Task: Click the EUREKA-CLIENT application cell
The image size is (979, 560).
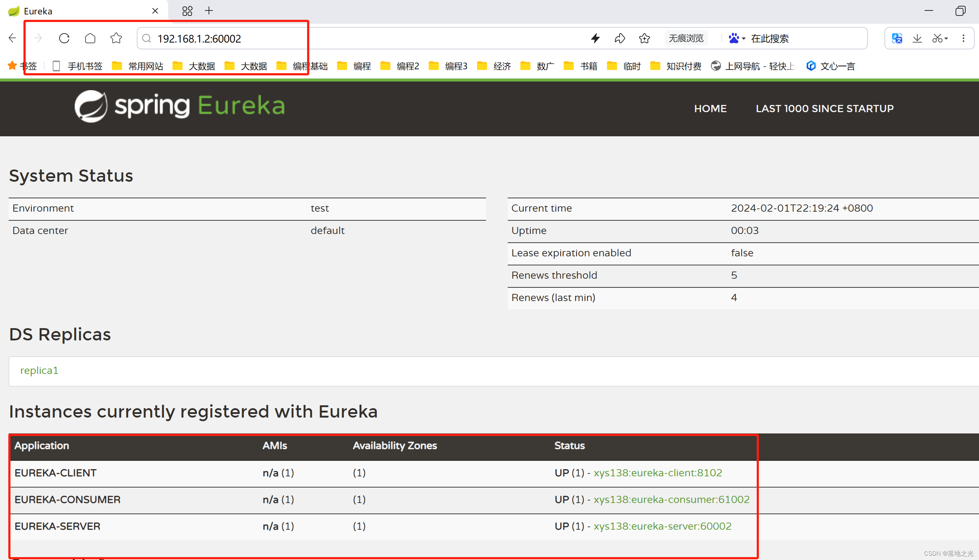Action: click(x=56, y=472)
